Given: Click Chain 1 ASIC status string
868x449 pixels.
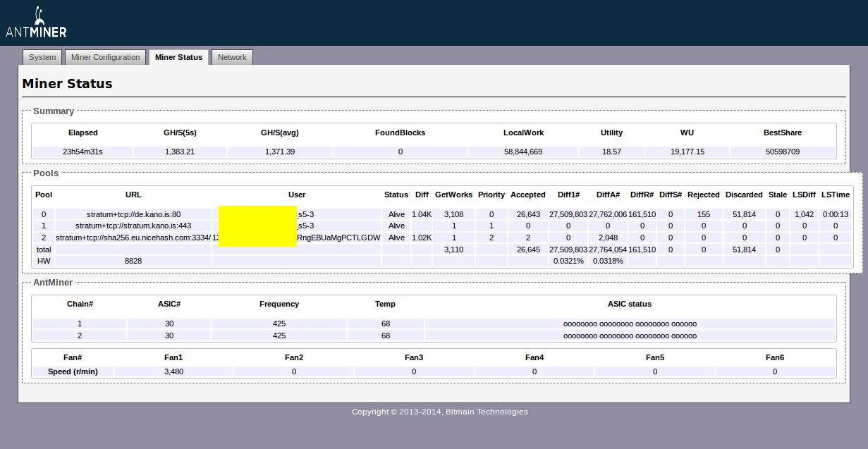Looking at the screenshot, I should coord(630,324).
